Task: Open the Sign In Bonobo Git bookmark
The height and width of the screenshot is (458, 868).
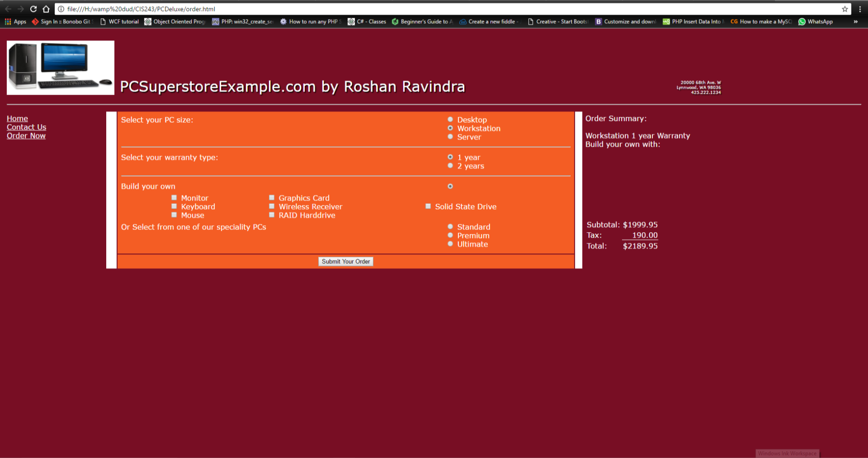Action: coord(62,22)
